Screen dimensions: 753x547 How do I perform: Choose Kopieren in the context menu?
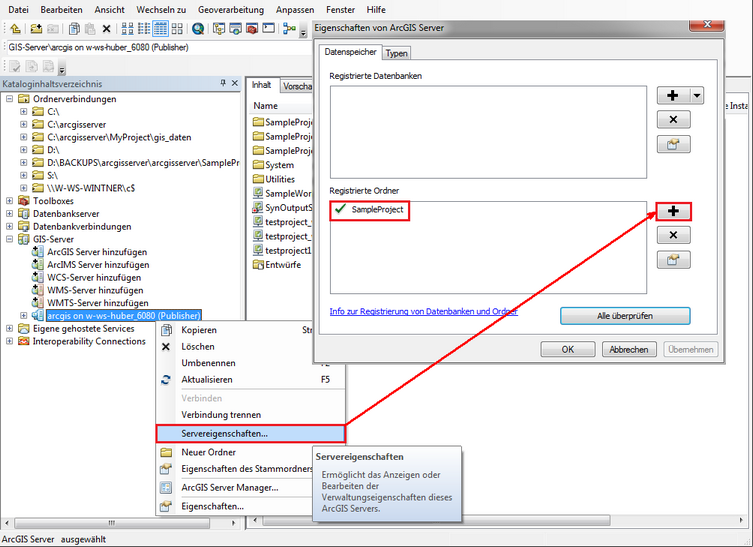tap(235, 330)
